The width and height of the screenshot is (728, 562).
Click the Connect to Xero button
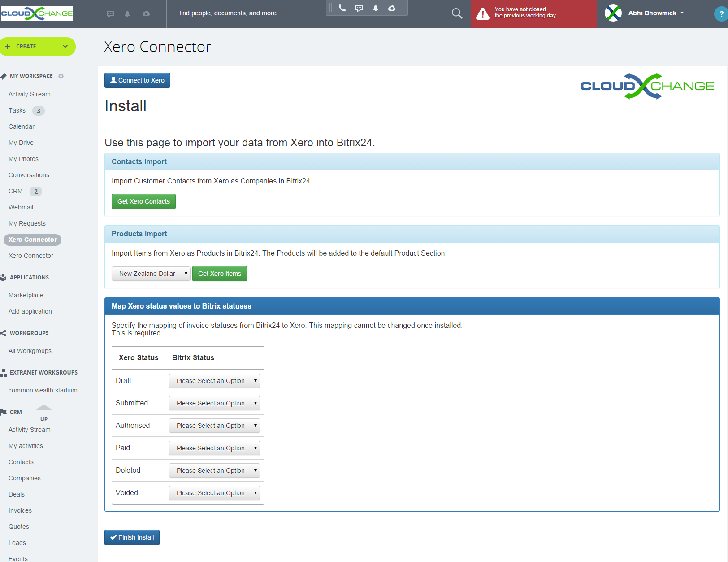[x=137, y=80]
